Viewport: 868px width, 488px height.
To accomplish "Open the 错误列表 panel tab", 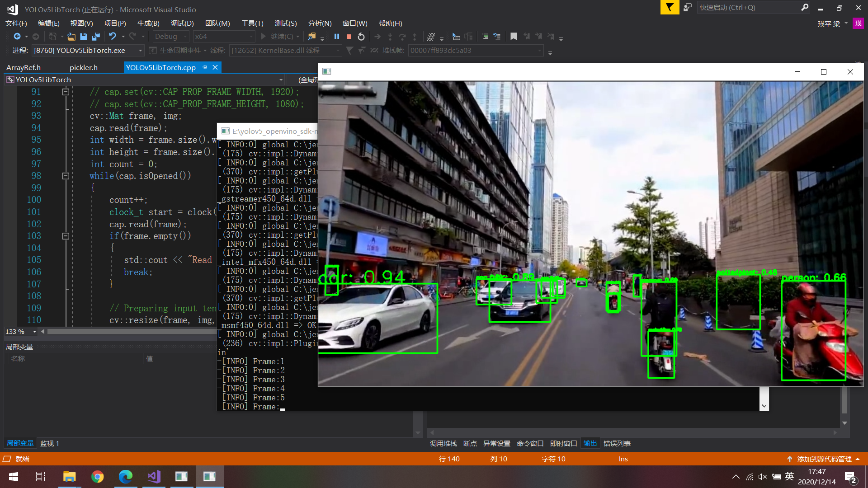I will [x=617, y=443].
